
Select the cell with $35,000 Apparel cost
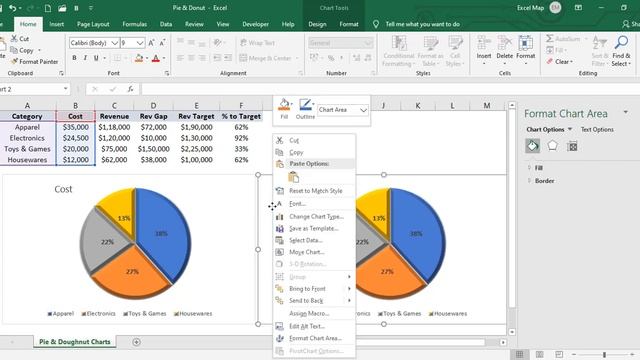tap(76, 127)
